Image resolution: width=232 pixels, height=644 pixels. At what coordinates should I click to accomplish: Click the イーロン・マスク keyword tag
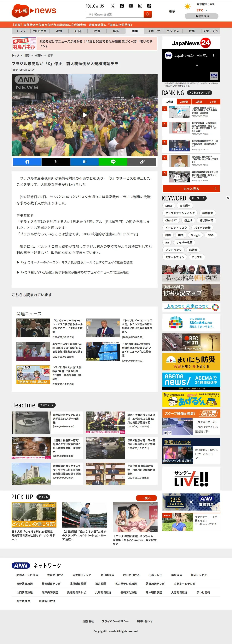[x=176, y=228]
